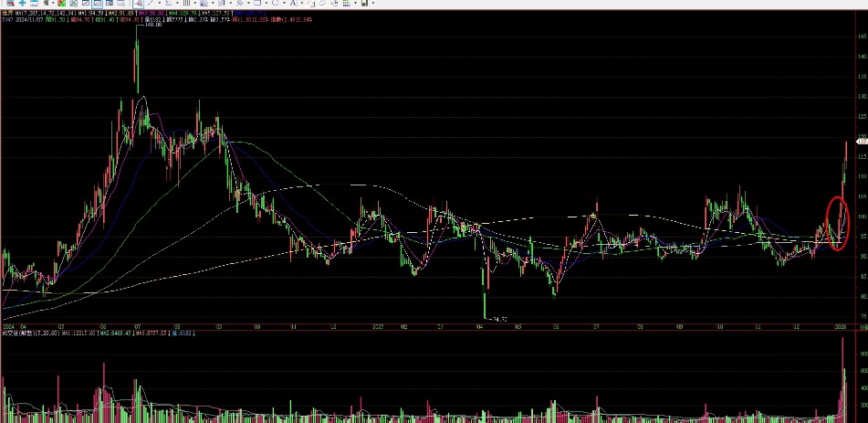This screenshot has height=423, width=868.
Task: Click the 130 price axis label
Action: pos(862,97)
